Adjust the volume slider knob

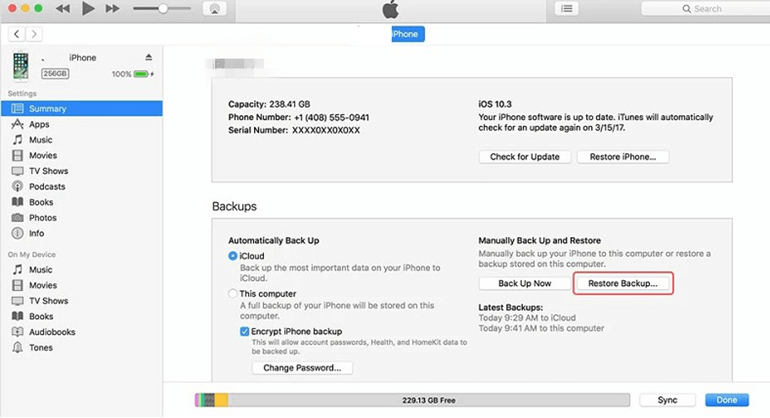point(163,9)
